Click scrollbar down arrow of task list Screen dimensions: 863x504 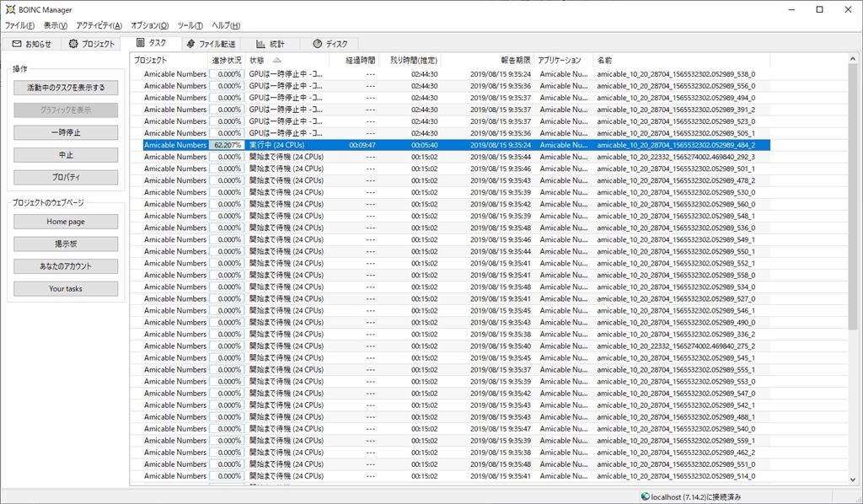[x=853, y=480]
